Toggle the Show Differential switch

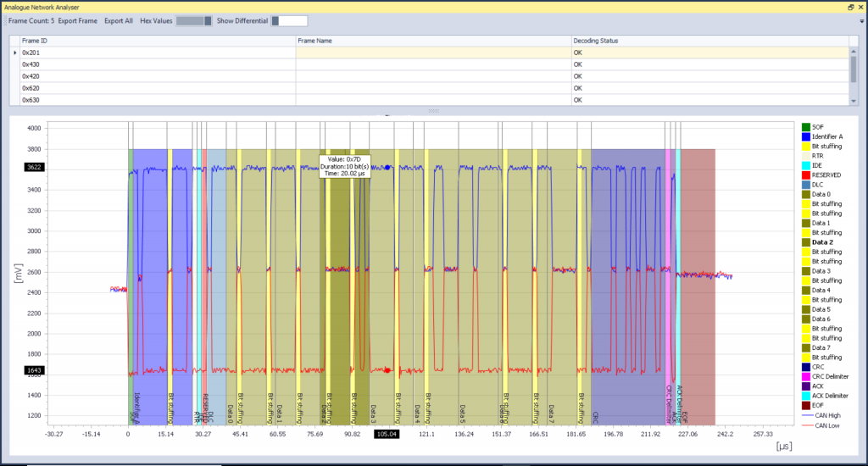[289, 20]
